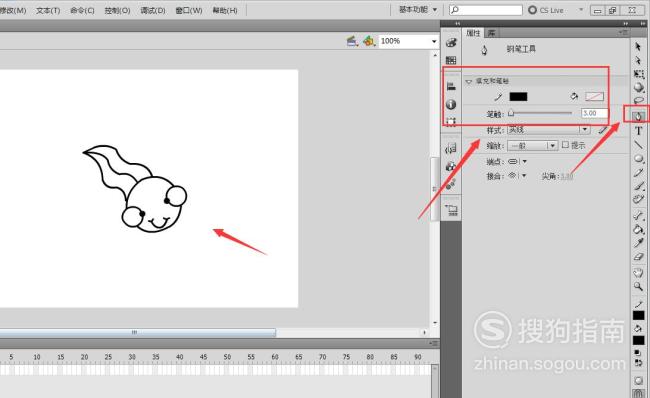This screenshot has width=650, height=398.
Task: Open the CS Live dropdown arrow
Action: [580, 10]
